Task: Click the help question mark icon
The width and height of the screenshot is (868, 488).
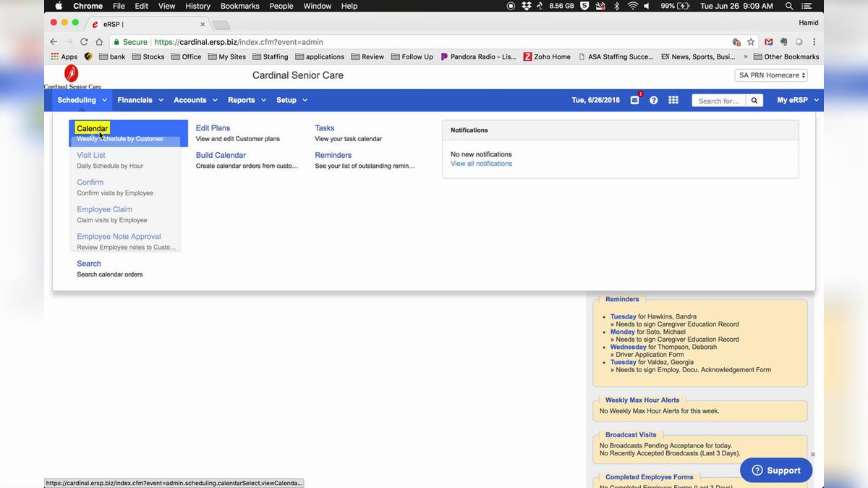Action: point(653,100)
